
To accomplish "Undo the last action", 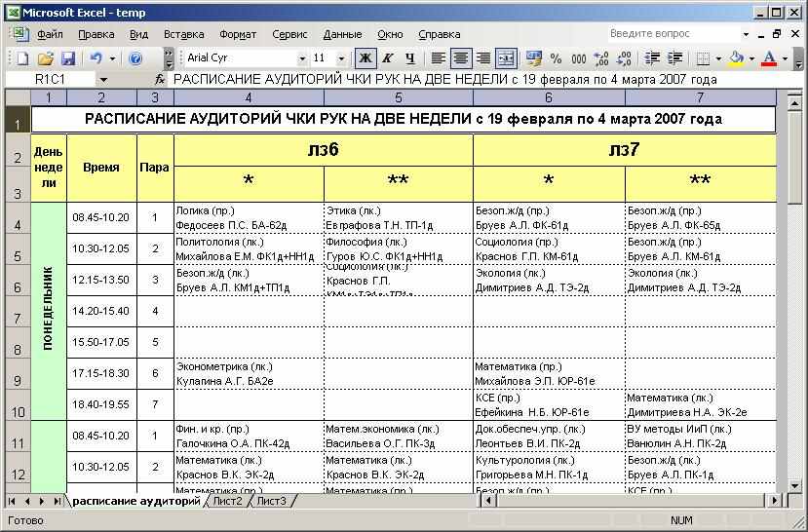I will coord(96,58).
